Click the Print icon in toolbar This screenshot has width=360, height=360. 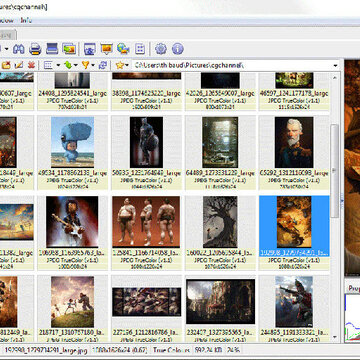pyautogui.click(x=35, y=49)
